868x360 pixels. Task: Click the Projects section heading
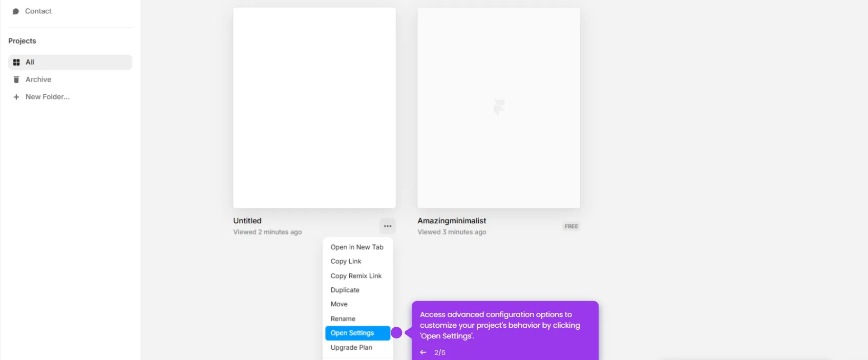22,41
